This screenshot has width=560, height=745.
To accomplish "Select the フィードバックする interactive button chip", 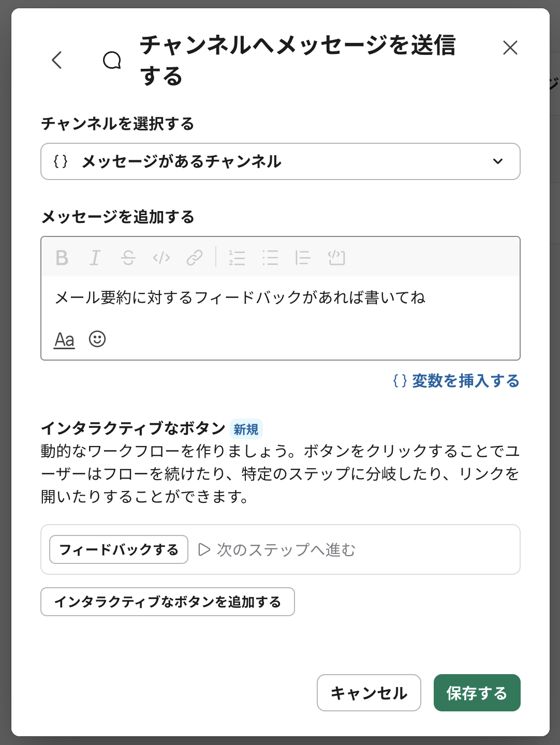I will click(x=118, y=549).
